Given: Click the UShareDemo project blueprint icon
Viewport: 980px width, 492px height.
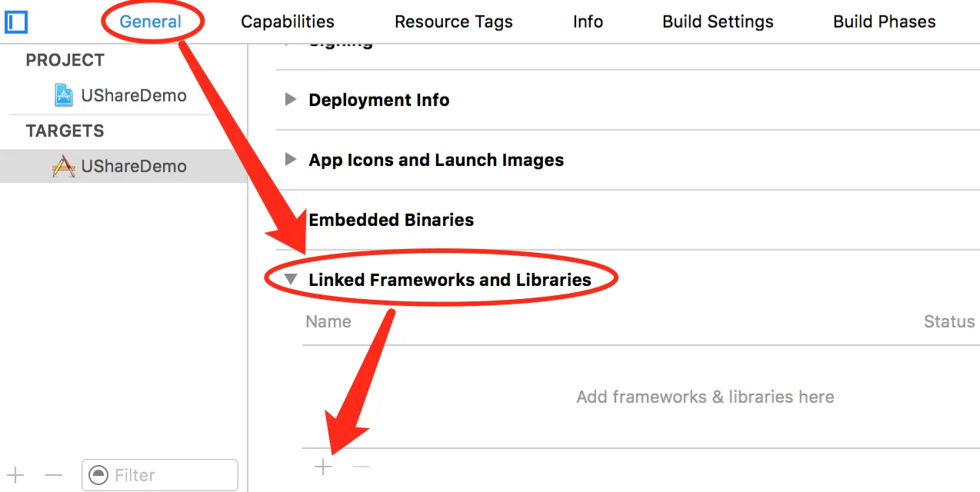Looking at the screenshot, I should pos(64,95).
